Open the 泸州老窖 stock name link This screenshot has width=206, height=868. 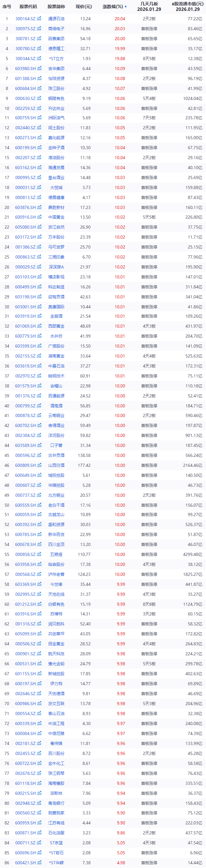coord(56,574)
